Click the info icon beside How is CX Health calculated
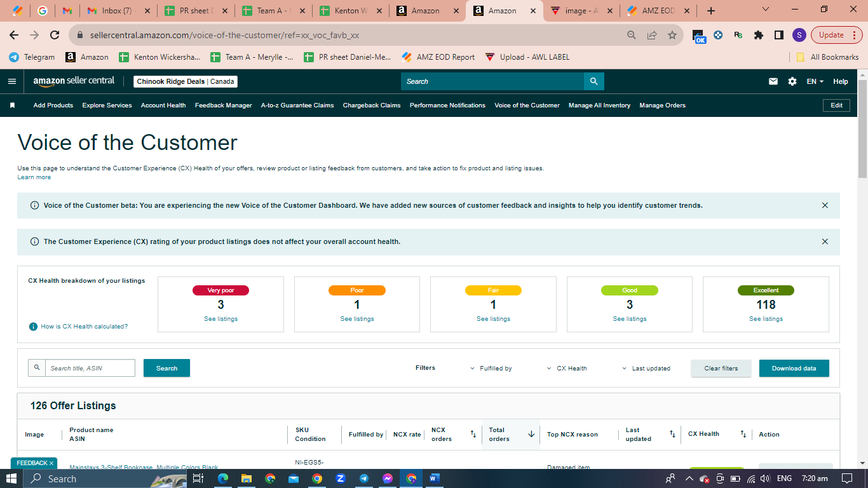This screenshot has width=868, height=488. pyautogui.click(x=33, y=327)
